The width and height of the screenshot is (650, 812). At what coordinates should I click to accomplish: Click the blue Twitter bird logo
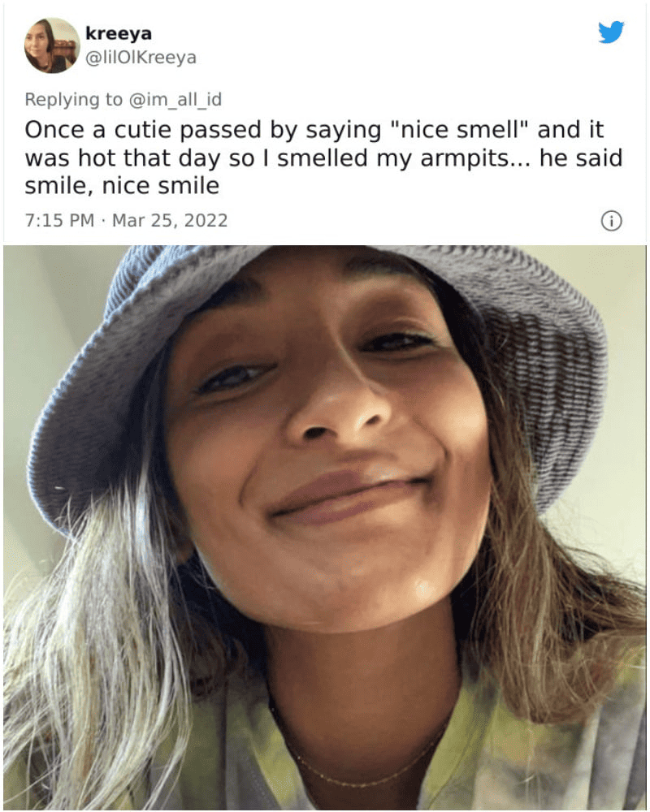pyautogui.click(x=610, y=32)
